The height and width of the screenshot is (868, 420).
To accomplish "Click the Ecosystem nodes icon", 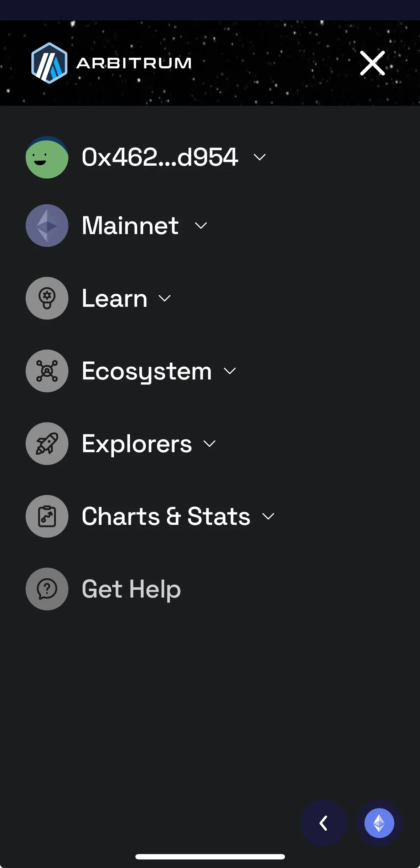I will tap(47, 371).
